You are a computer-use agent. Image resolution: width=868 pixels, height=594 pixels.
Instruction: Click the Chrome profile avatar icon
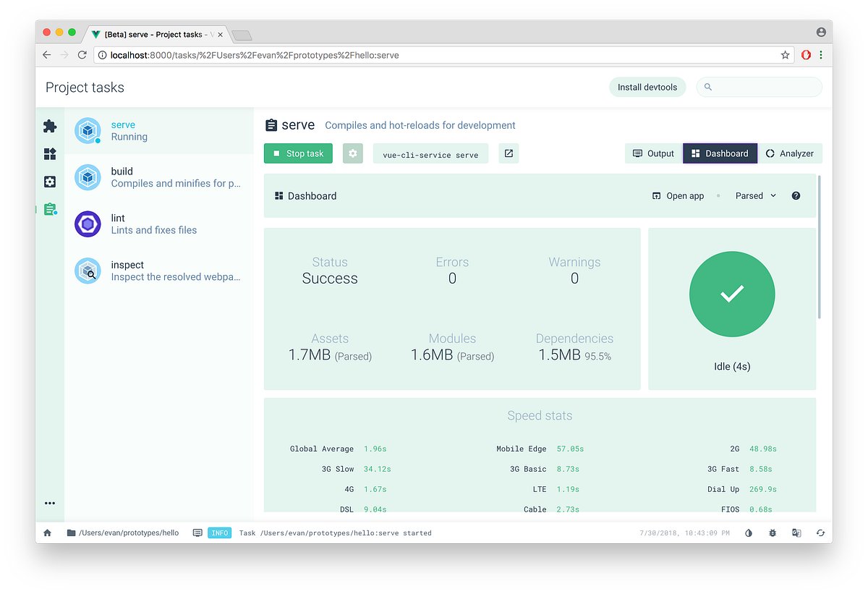coord(821,33)
